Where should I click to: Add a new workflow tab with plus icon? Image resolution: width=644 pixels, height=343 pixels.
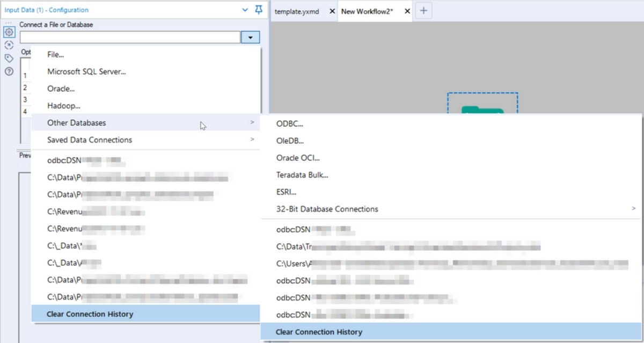click(x=423, y=11)
